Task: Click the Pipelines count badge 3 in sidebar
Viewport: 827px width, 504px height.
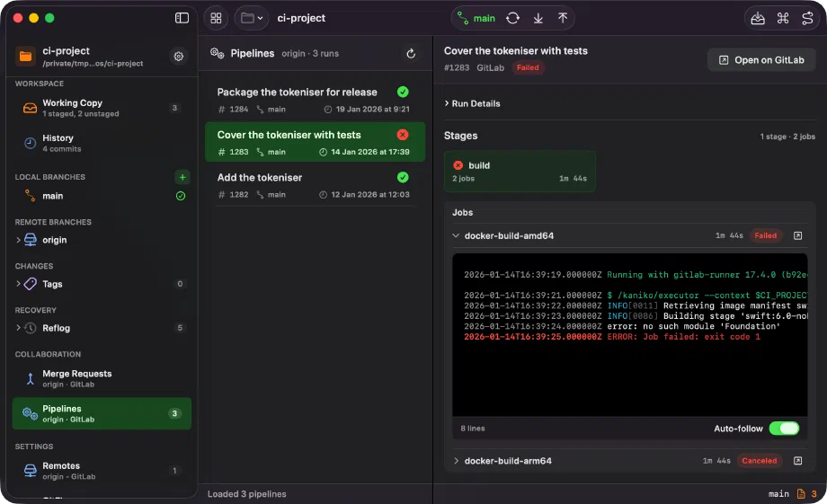Action: pos(174,413)
